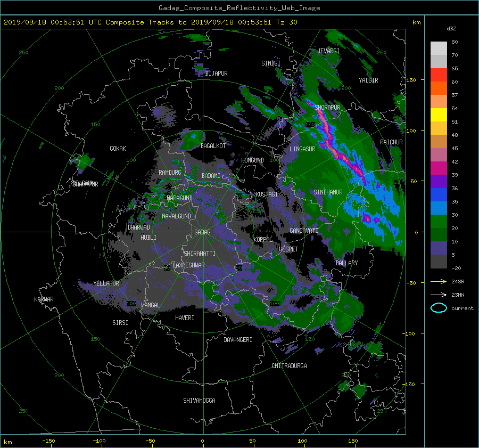Click the 'KARWAR' city label

pyautogui.click(x=44, y=299)
